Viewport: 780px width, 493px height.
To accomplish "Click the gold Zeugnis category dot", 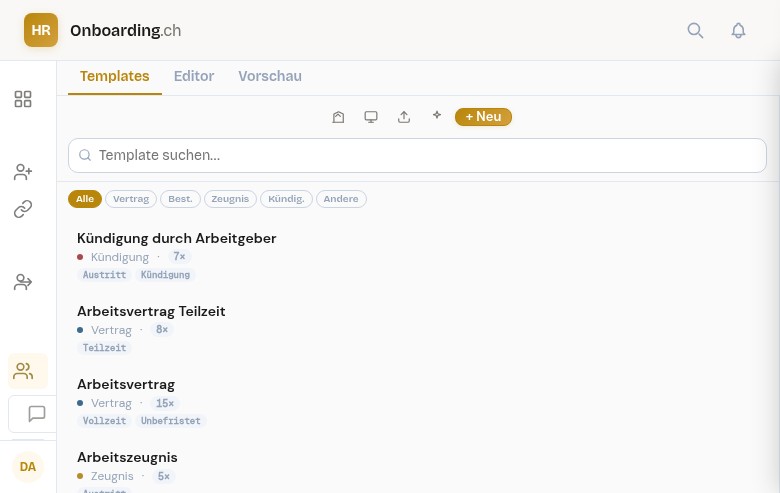I will [80, 476].
